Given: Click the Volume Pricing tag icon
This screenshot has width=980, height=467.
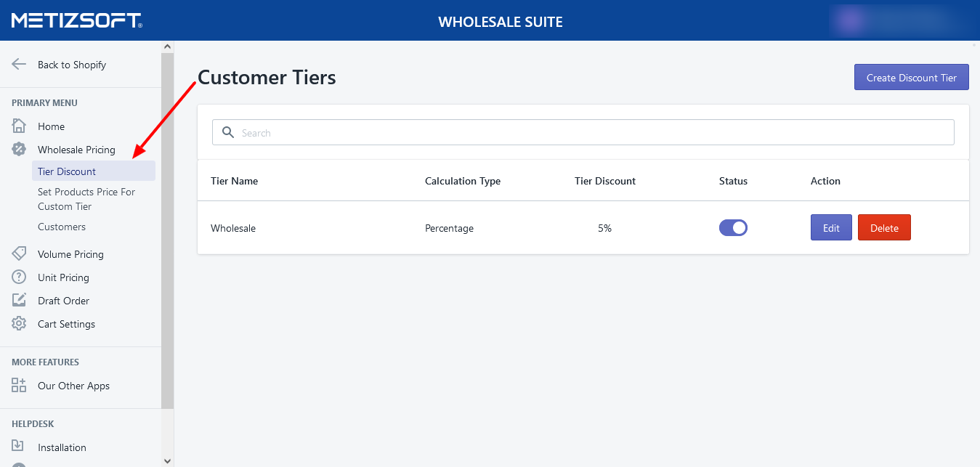Looking at the screenshot, I should (19, 254).
